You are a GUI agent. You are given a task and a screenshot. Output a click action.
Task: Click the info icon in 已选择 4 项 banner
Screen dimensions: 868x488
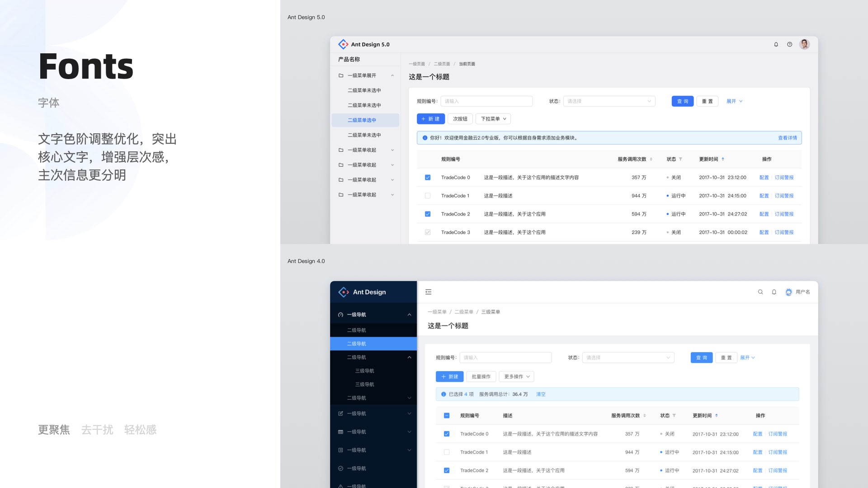[x=443, y=394]
